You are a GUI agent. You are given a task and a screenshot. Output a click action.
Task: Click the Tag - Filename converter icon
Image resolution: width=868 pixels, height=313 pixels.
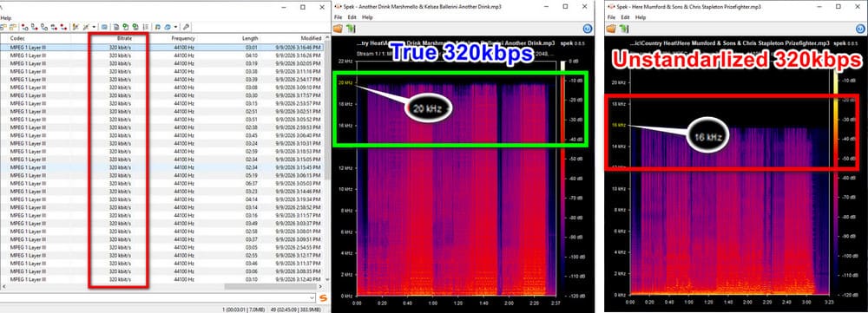pos(25,27)
